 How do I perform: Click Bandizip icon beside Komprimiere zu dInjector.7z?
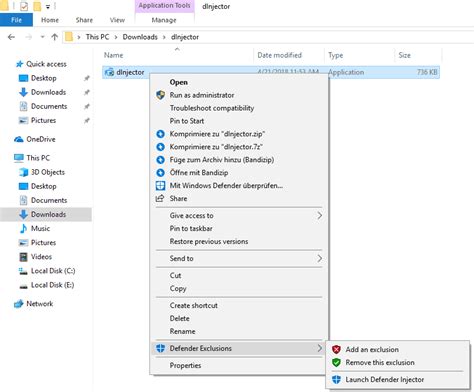(160, 147)
